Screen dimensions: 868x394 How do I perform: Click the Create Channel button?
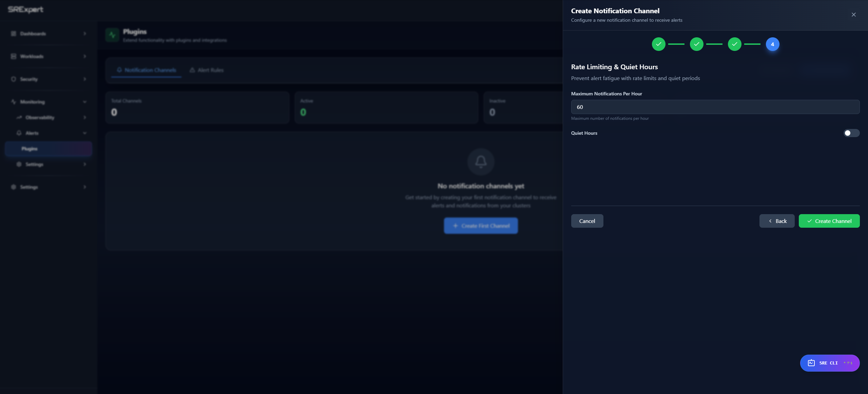[x=829, y=221]
